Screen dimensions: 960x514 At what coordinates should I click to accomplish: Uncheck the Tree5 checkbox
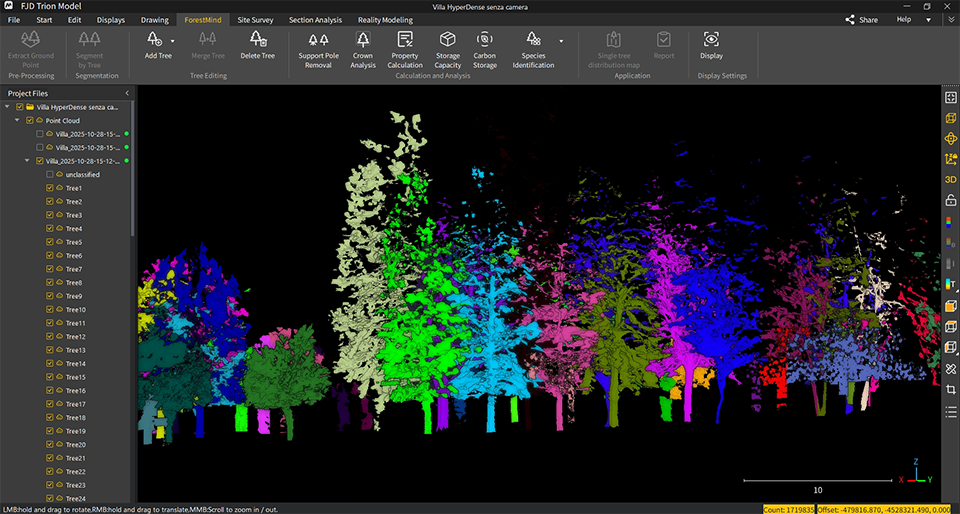[50, 242]
